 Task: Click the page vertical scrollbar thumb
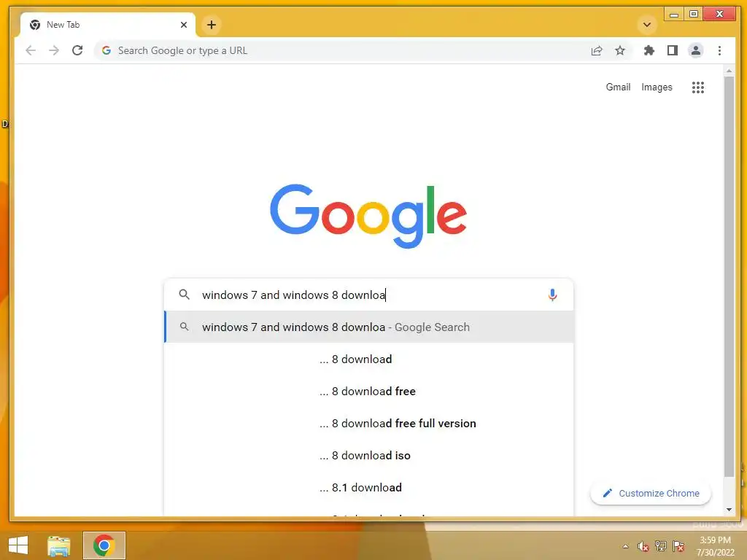tap(729, 276)
